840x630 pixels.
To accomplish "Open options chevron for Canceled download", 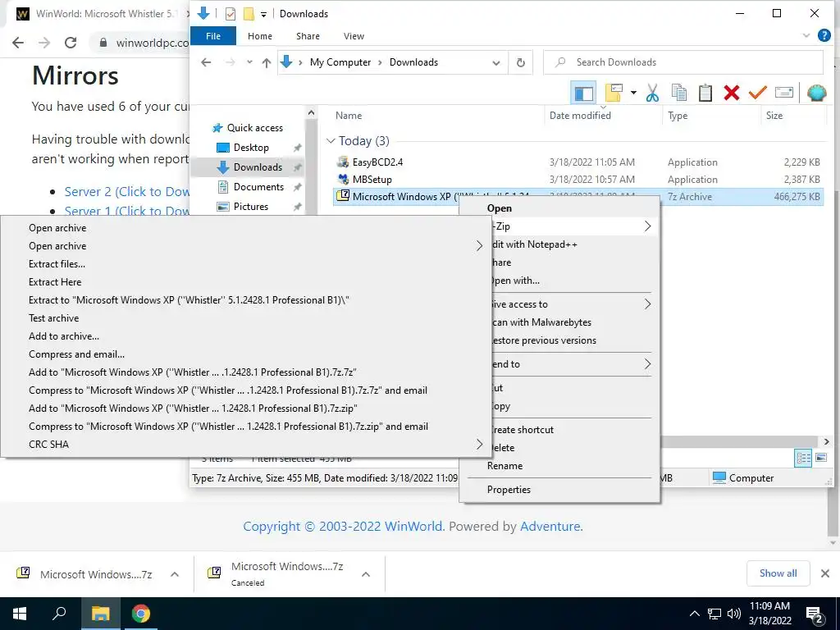I will tap(365, 574).
